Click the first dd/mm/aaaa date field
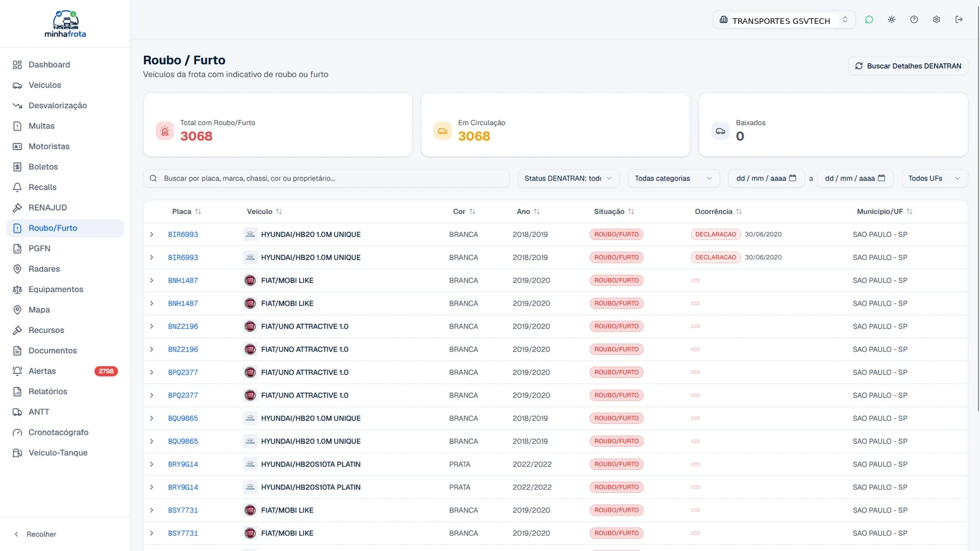The image size is (980, 551). coord(766,178)
